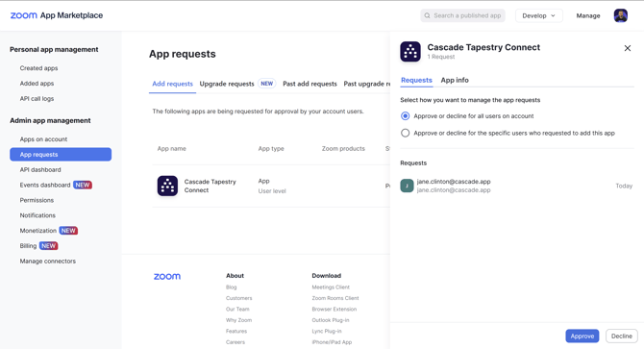Open Manage connectors in sidebar
Screen dimensions: 644x349
[48, 262]
